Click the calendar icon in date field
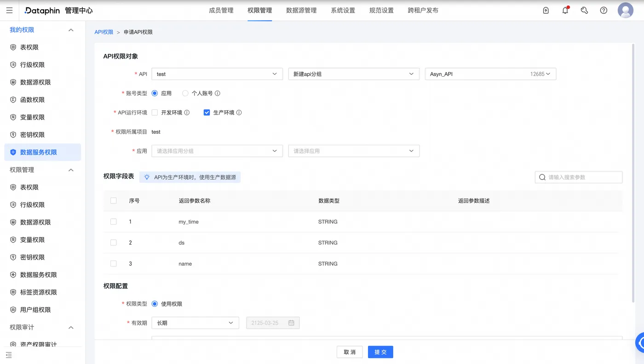Viewport: 644px width, 364px height. pos(291,323)
